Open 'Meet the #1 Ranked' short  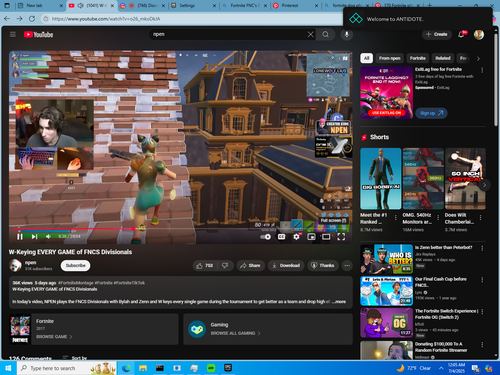[381, 179]
